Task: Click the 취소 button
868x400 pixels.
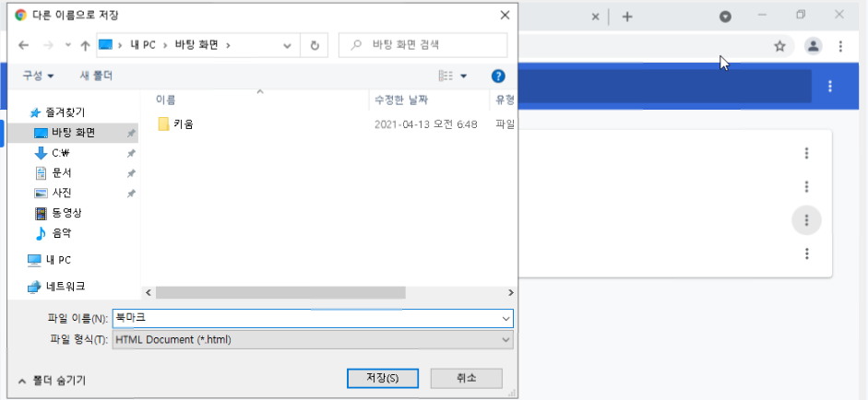Action: (466, 378)
